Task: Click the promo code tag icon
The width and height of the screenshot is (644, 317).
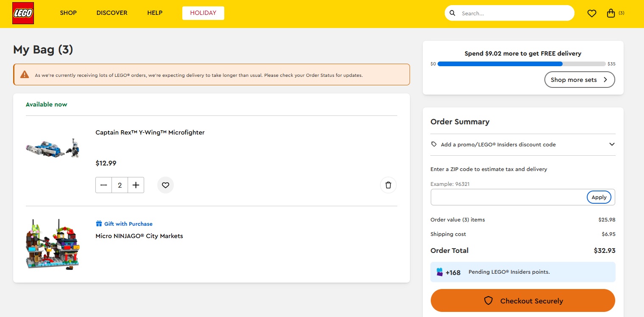Action: pyautogui.click(x=434, y=144)
